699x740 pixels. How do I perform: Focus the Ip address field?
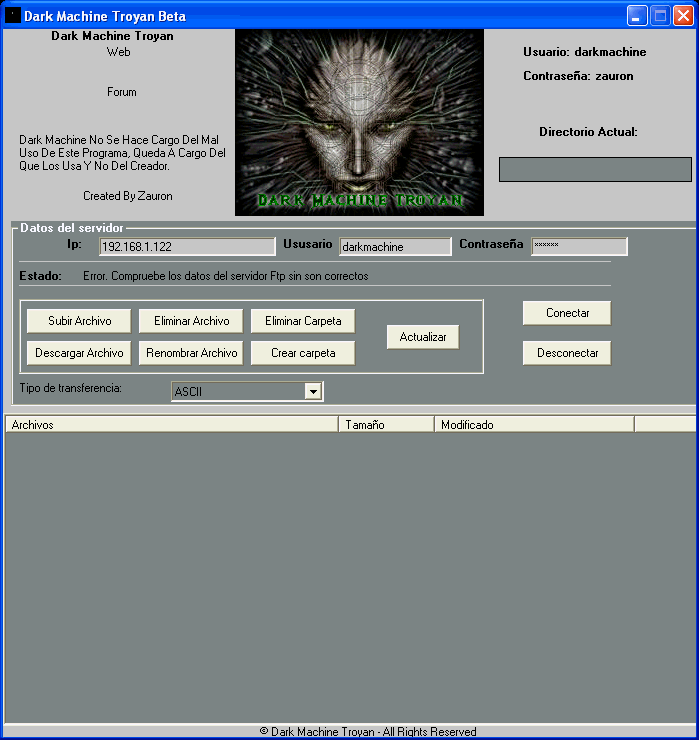tap(187, 247)
